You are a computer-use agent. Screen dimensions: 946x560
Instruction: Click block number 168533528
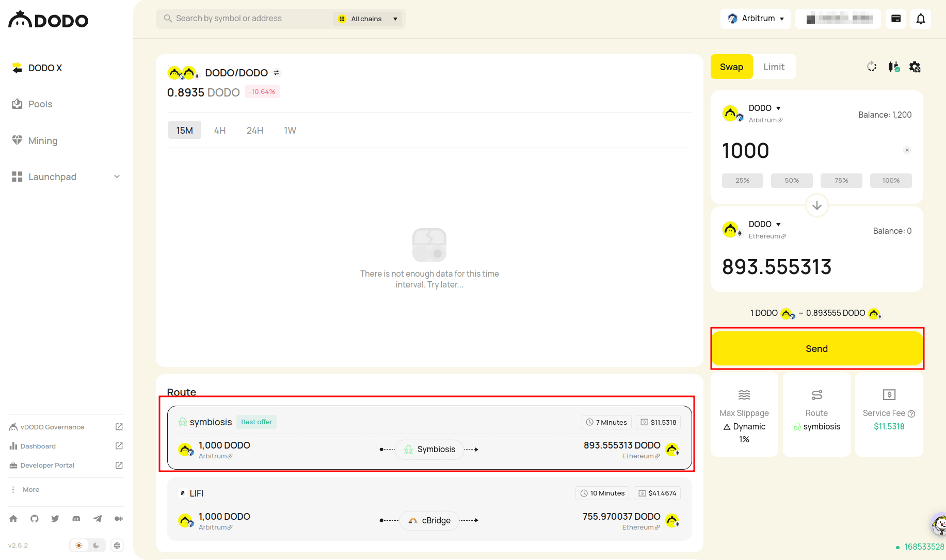[924, 547]
